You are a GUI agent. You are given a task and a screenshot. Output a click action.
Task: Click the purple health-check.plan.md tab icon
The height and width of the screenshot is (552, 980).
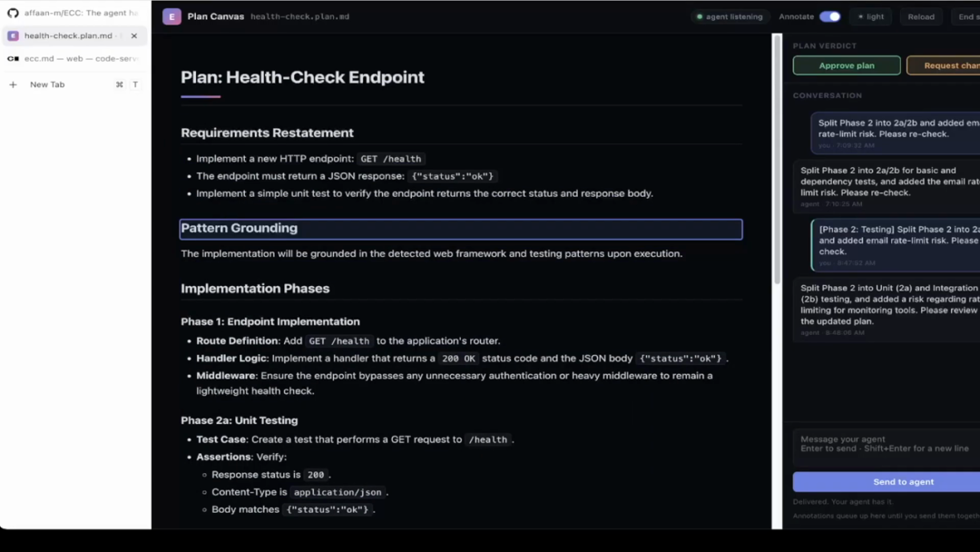click(x=13, y=35)
